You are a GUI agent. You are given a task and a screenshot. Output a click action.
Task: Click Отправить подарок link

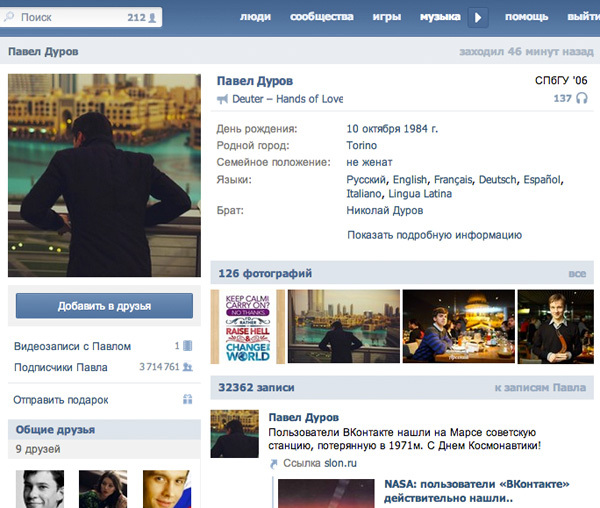(60, 400)
